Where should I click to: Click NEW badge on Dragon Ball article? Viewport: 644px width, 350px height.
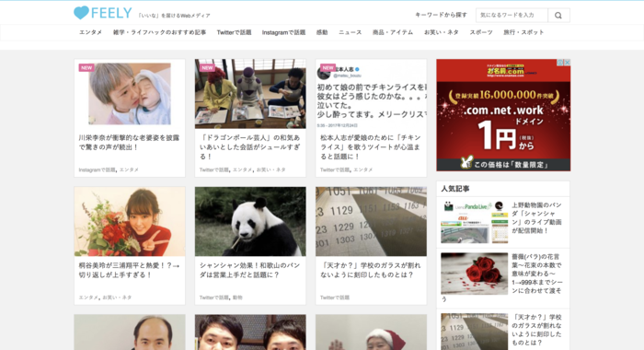[207, 68]
